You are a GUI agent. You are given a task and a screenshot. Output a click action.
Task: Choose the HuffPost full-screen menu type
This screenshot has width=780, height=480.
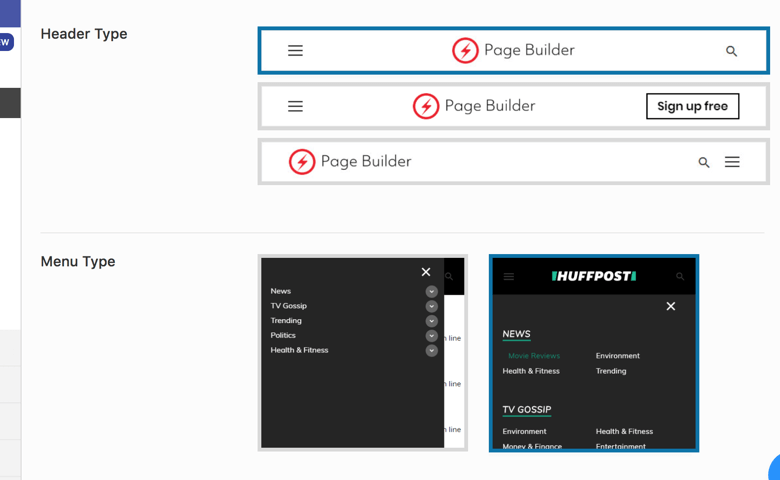594,353
